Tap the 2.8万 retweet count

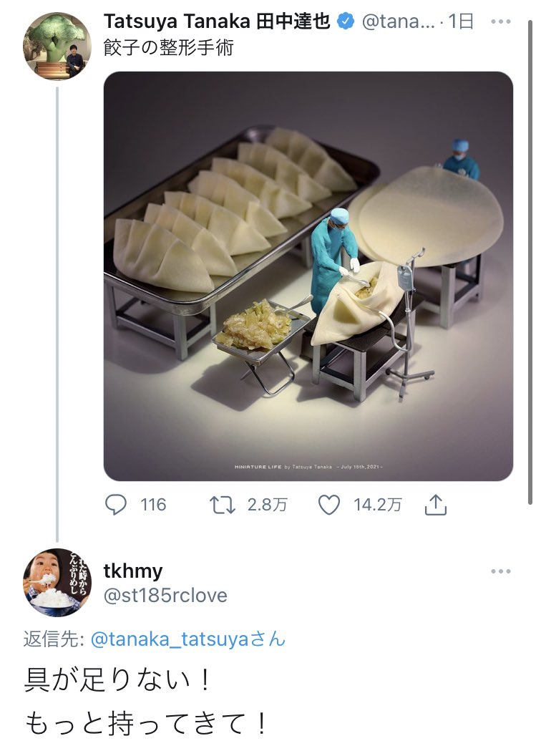tap(267, 505)
